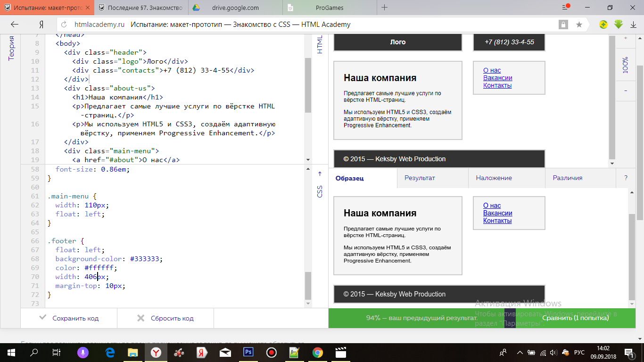This screenshot has height=362, width=644.
Task: Bookmark the page with the star icon
Action: 579,25
